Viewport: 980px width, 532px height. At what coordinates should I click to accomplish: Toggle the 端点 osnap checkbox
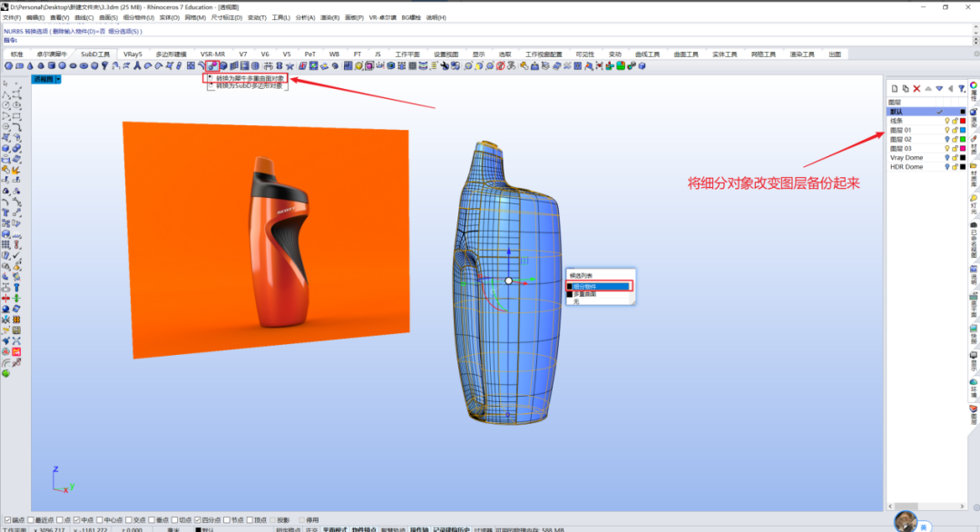[x=7, y=520]
